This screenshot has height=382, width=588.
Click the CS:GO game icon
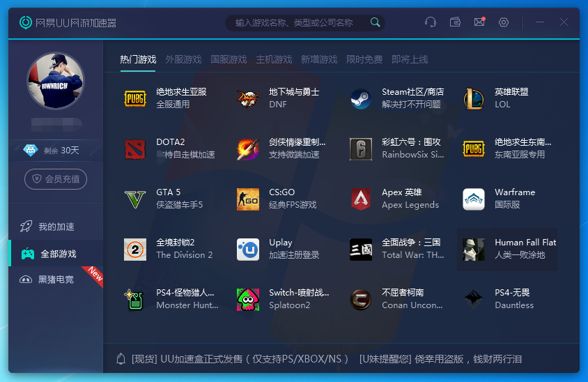point(248,199)
